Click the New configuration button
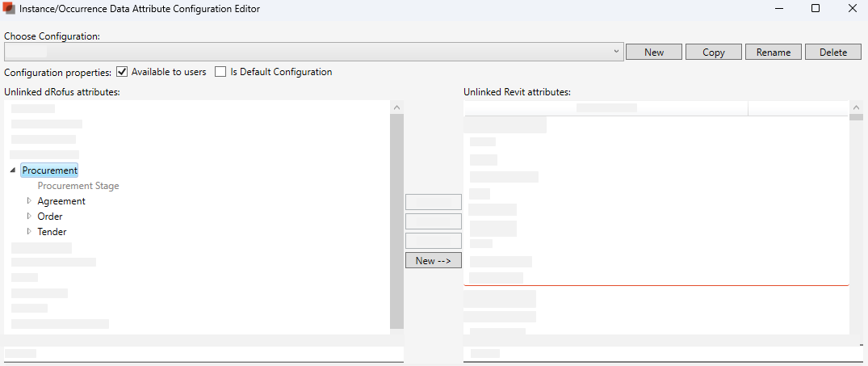868x366 pixels. pyautogui.click(x=654, y=53)
